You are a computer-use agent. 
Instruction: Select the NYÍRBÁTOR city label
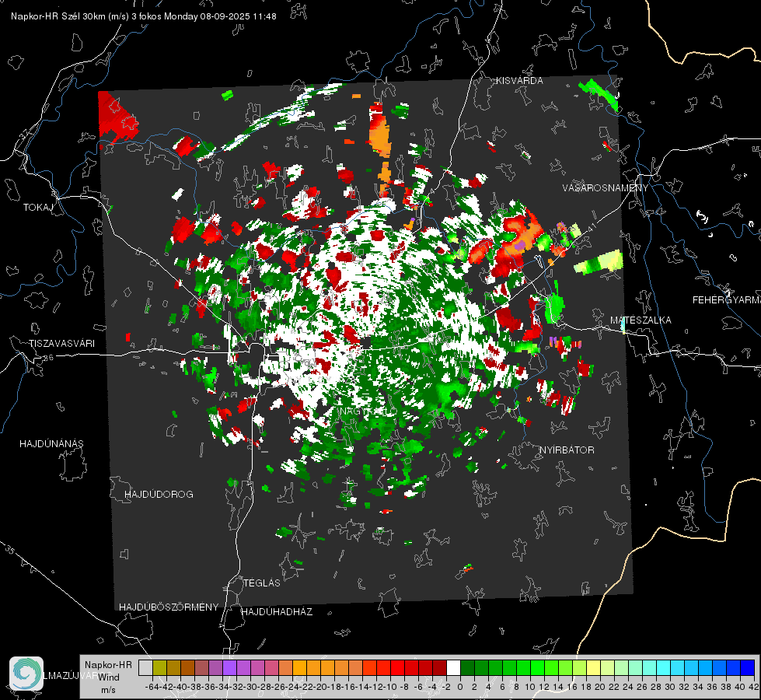pyautogui.click(x=567, y=450)
